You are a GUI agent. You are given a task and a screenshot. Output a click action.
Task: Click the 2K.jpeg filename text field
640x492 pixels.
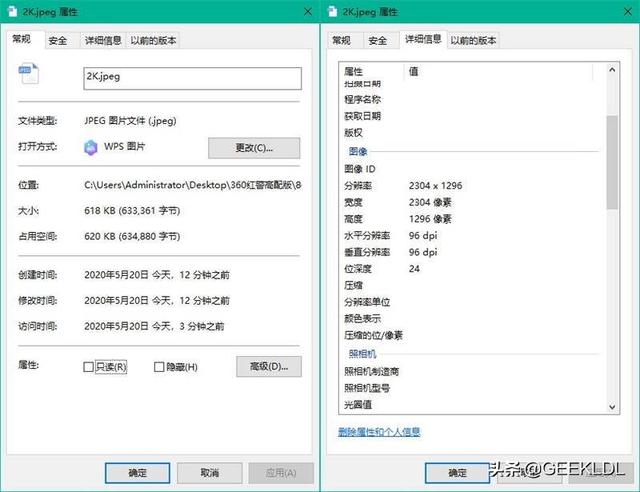tap(190, 76)
